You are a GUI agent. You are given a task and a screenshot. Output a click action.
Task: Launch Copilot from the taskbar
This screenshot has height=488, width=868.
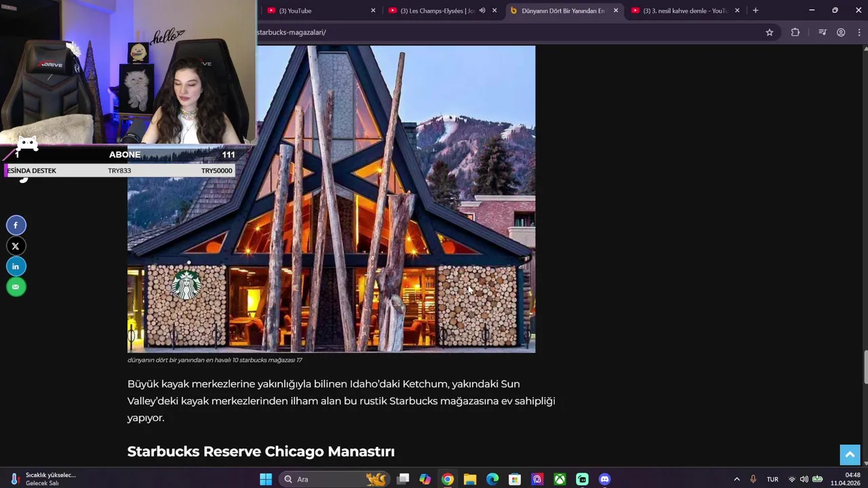425,479
